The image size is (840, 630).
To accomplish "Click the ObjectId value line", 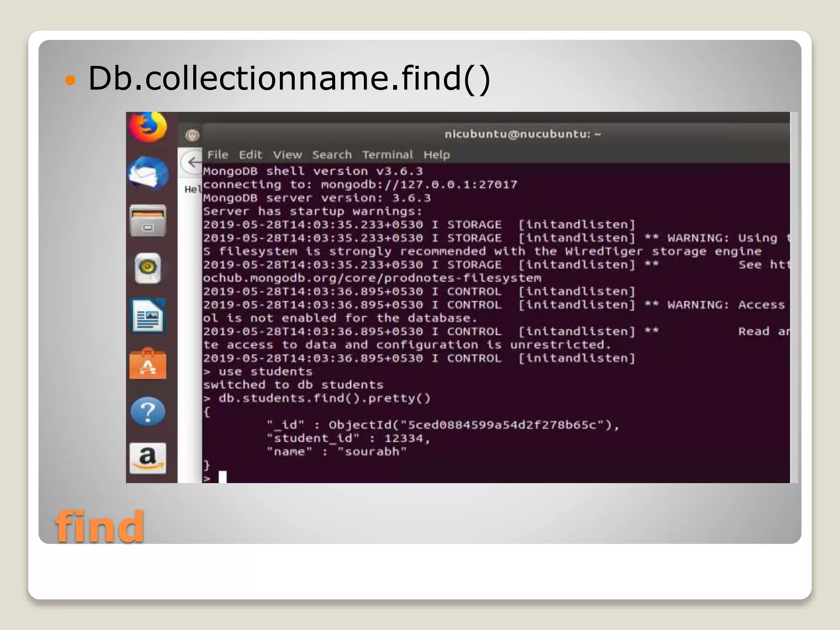I will point(443,425).
